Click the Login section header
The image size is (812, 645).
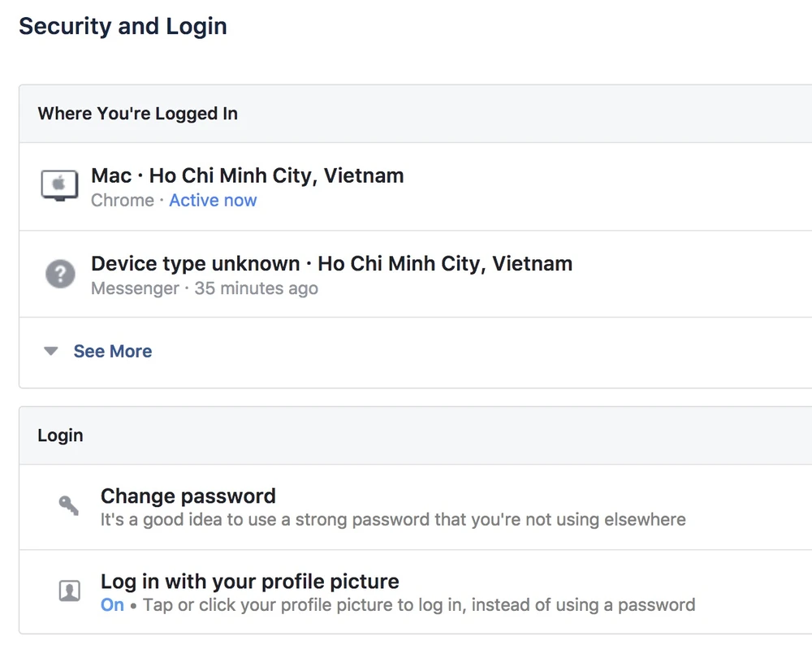(60, 435)
